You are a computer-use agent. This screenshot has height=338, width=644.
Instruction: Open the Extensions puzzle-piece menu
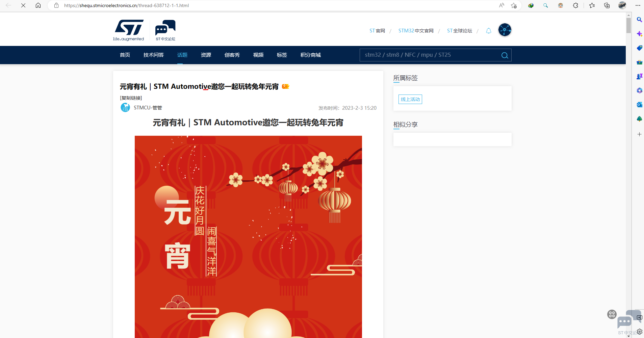click(x=575, y=5)
